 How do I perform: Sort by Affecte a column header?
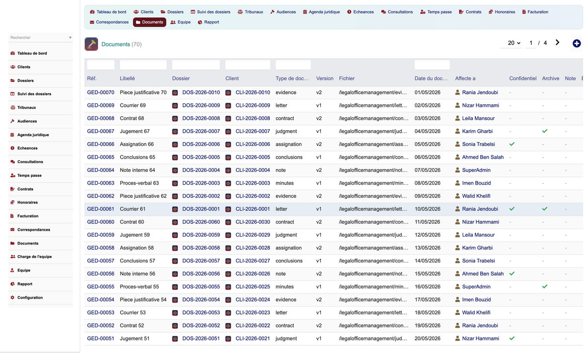(x=465, y=78)
